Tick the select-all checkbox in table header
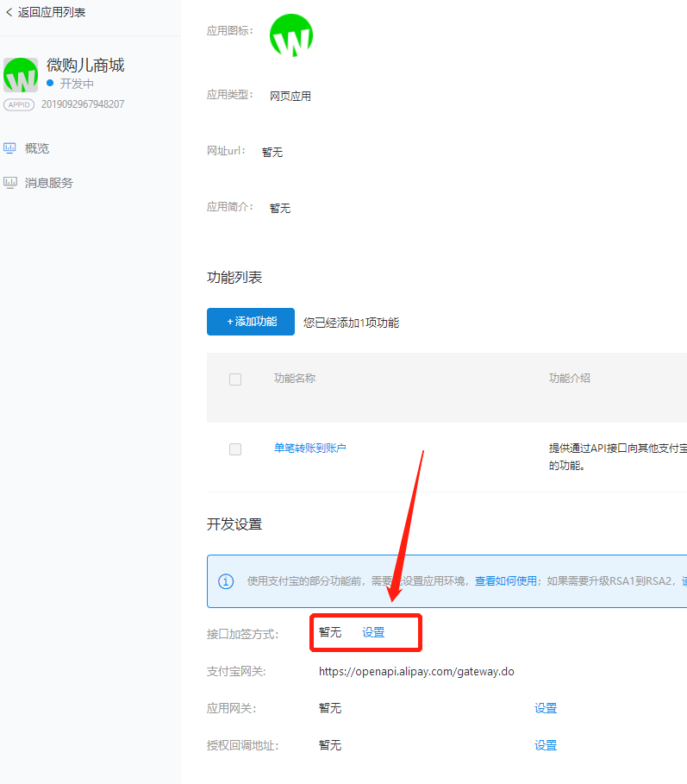The image size is (687, 784). [x=235, y=379]
